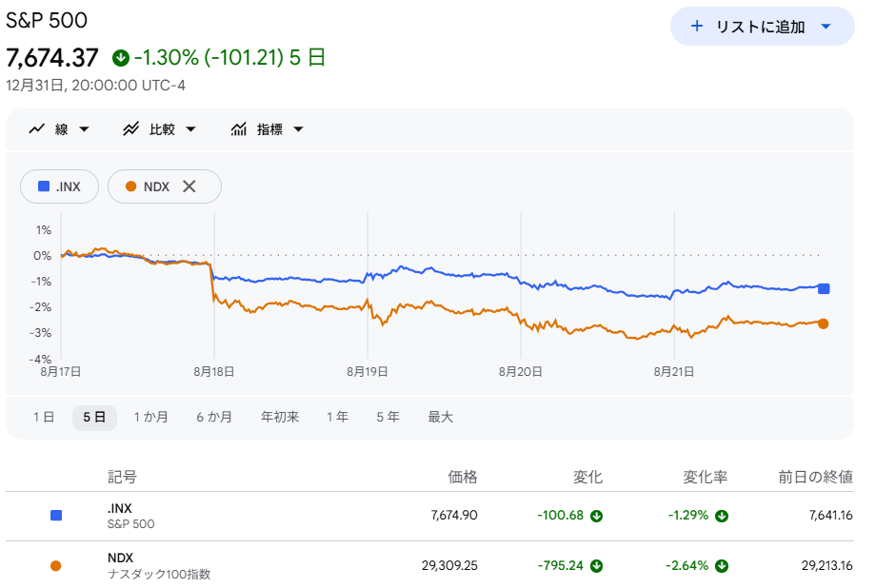Click the price 29,309.25 cell

tap(449, 565)
